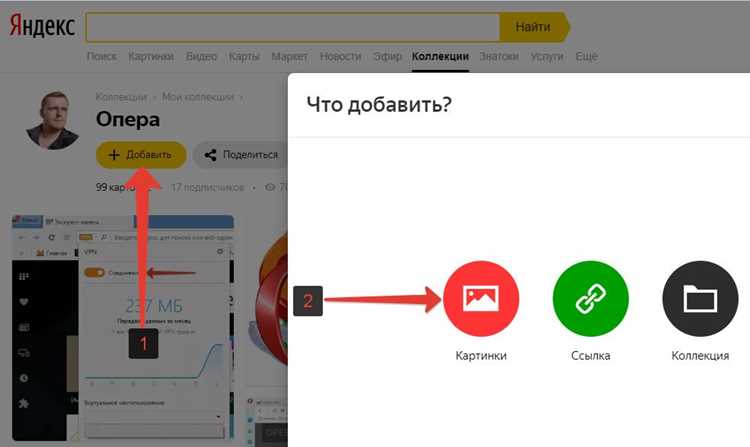The width and height of the screenshot is (750, 447).
Task: Click the 17 подписчиков subscribers count
Action: [x=208, y=187]
